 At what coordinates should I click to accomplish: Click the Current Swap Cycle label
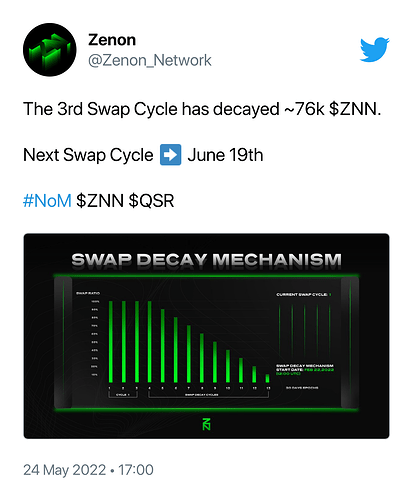(302, 294)
